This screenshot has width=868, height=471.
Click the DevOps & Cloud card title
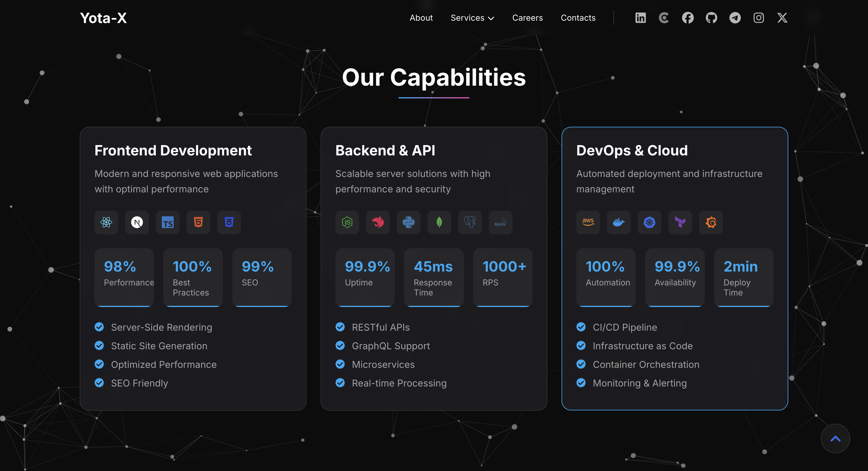(x=632, y=151)
